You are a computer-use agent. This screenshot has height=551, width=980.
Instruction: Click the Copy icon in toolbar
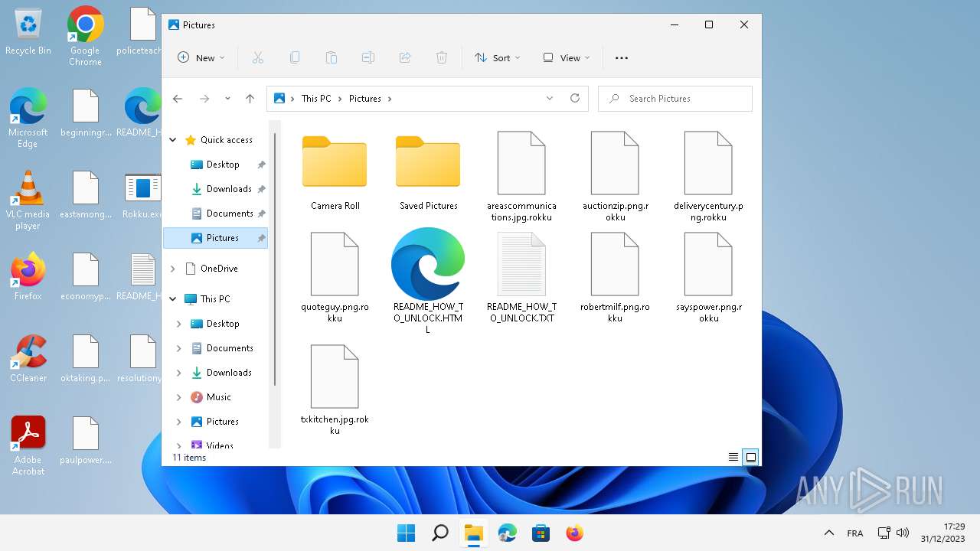pyautogui.click(x=295, y=57)
